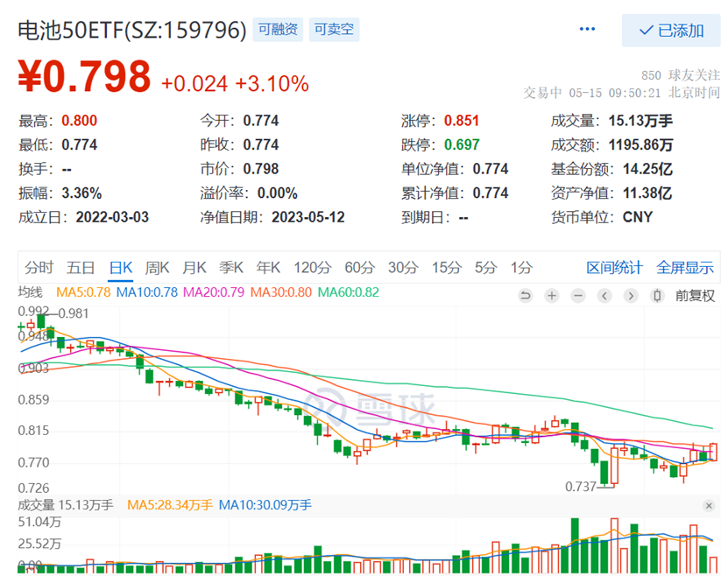Switch to the 分时 chart tab

pos(39,268)
